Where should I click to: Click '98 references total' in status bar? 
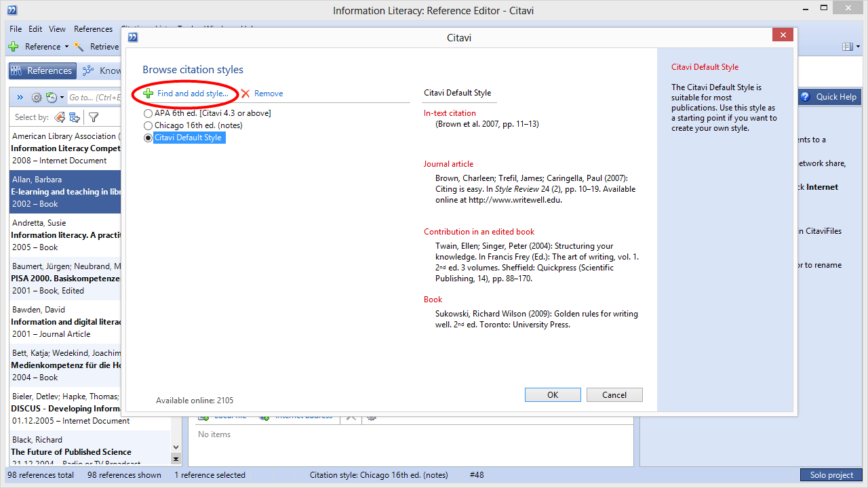pyautogui.click(x=41, y=475)
